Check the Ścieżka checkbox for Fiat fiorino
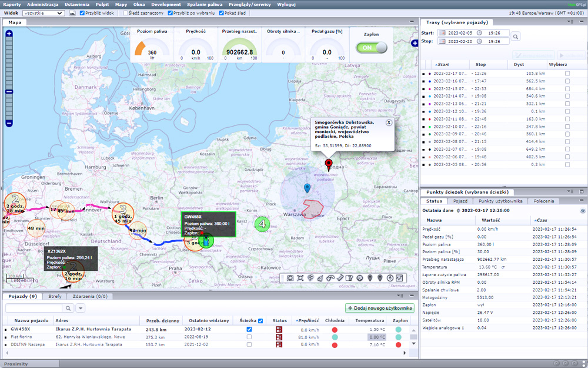Viewport: 588px width, 368px height. (249, 337)
